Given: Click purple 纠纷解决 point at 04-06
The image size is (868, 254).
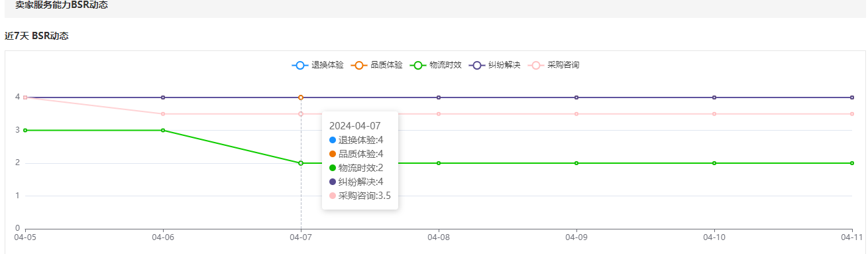Looking at the screenshot, I should (x=163, y=97).
